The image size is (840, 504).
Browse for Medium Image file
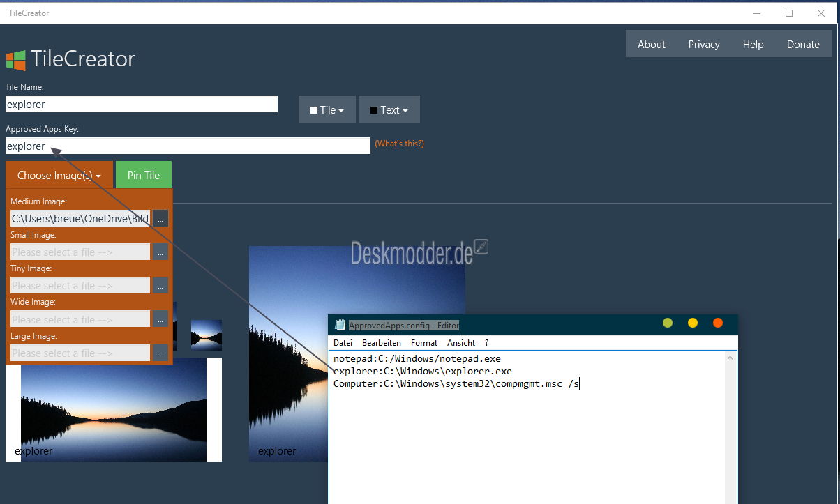coord(160,218)
